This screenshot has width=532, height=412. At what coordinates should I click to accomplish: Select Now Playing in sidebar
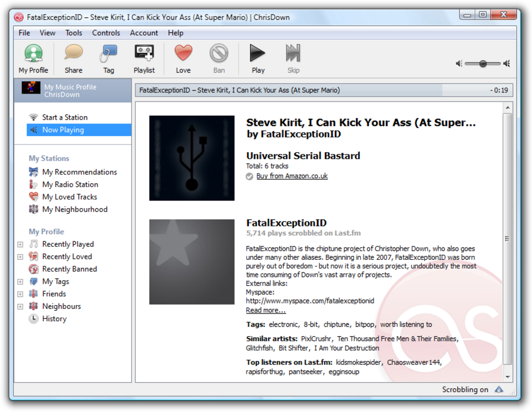click(79, 130)
